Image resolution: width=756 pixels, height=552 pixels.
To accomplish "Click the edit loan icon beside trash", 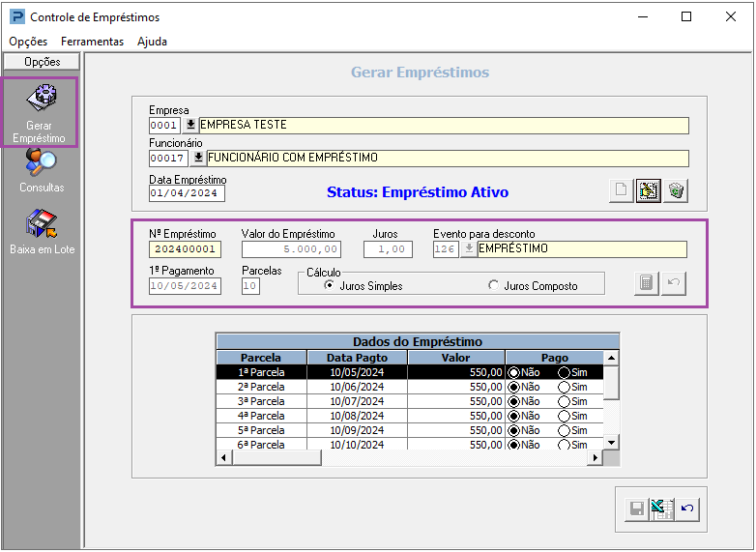I will coord(648,190).
